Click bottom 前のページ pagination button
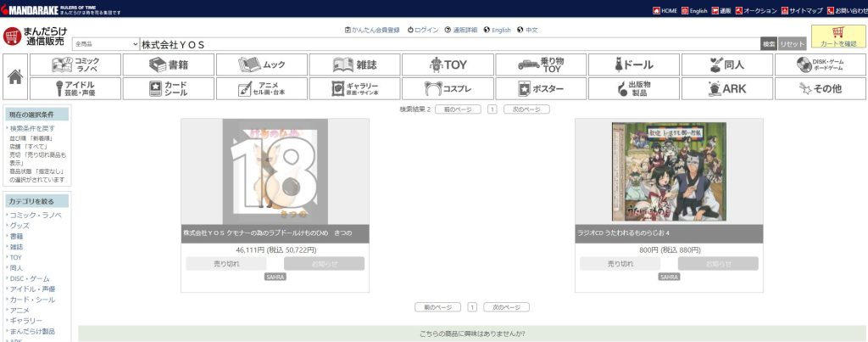 (x=437, y=307)
